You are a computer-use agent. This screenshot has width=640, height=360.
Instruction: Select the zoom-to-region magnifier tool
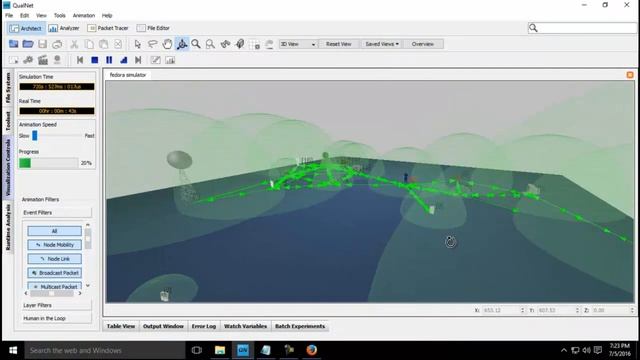coord(210,44)
